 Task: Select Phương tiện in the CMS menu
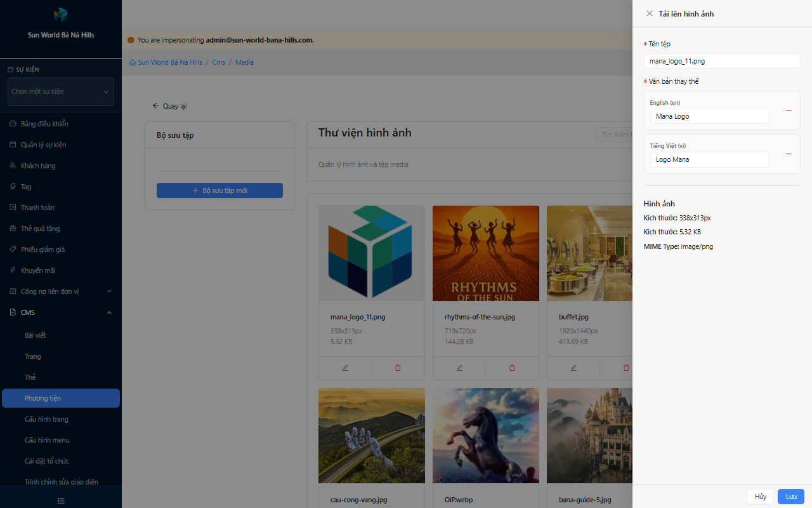coord(61,398)
